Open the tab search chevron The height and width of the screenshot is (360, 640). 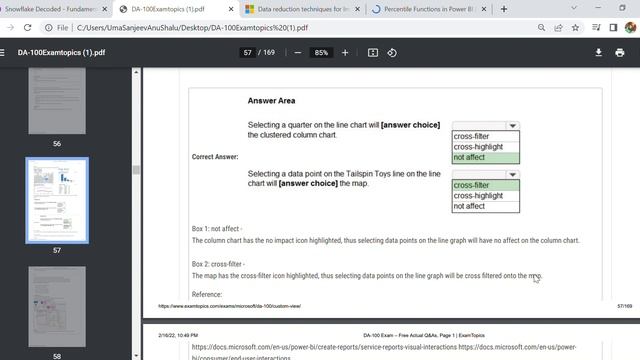point(574,8)
